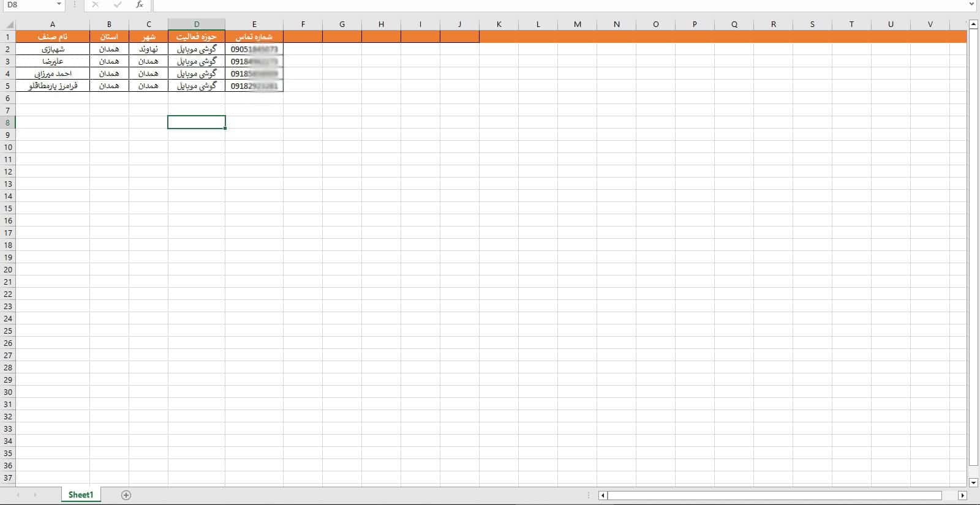Select column A header
The image size is (980, 505).
point(53,24)
